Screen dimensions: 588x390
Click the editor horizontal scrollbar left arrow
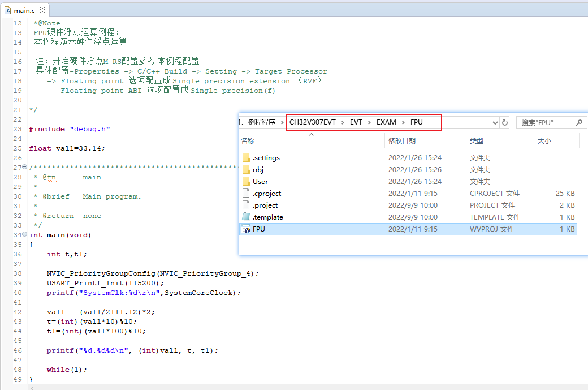(32, 387)
